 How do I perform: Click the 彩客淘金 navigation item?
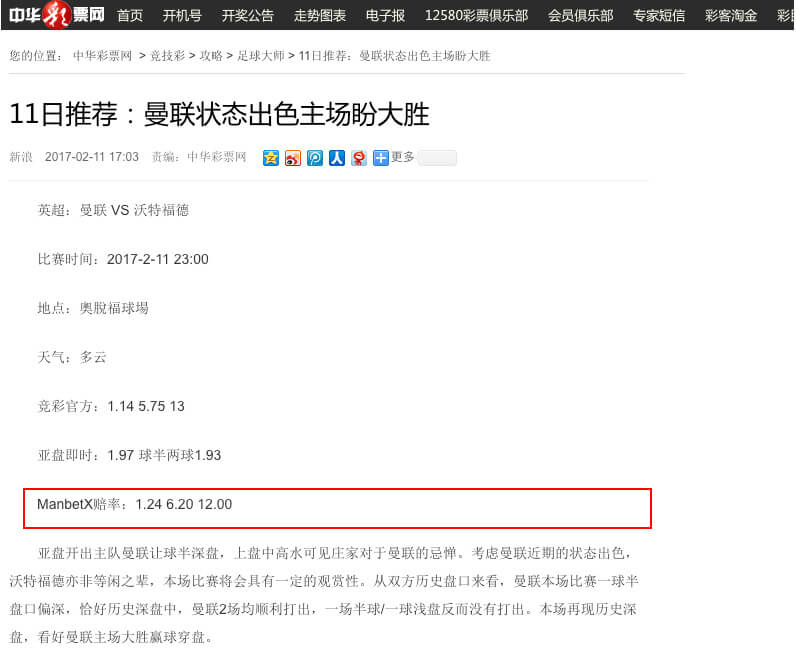click(730, 15)
